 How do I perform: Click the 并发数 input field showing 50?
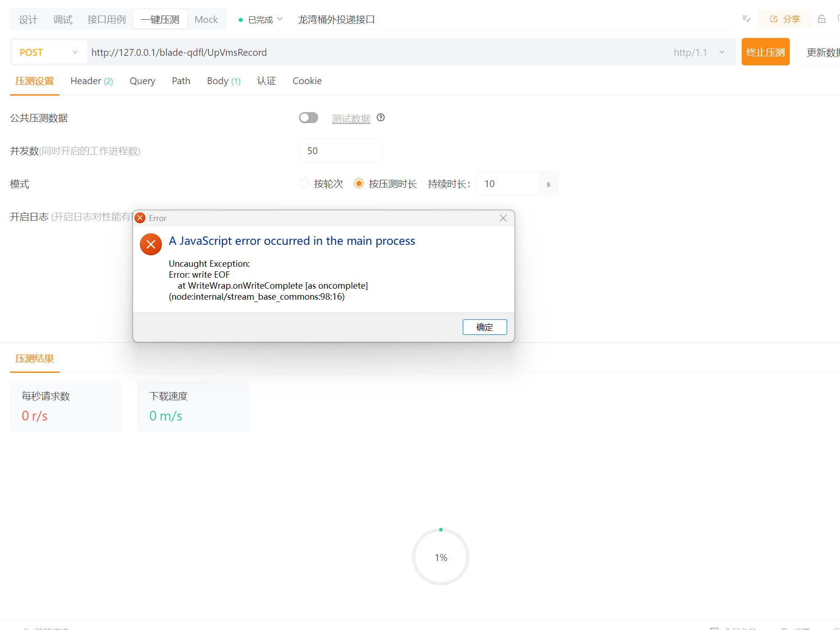click(x=340, y=151)
